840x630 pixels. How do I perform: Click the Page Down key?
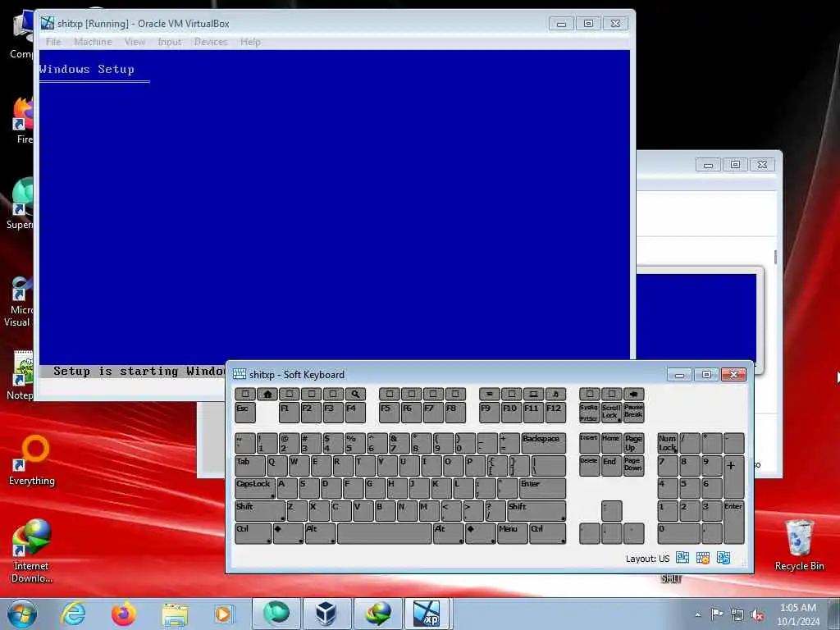(x=633, y=466)
